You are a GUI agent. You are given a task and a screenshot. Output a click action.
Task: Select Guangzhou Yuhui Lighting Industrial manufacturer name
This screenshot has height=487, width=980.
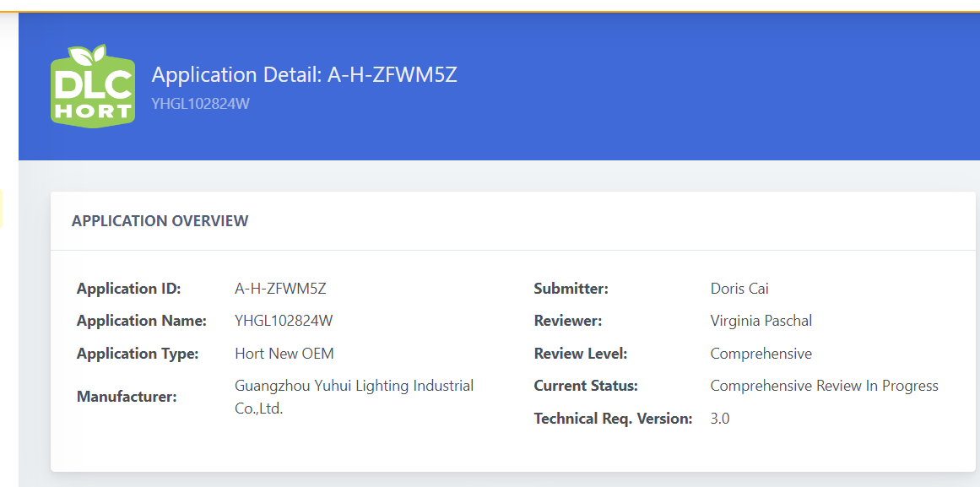[x=354, y=386]
